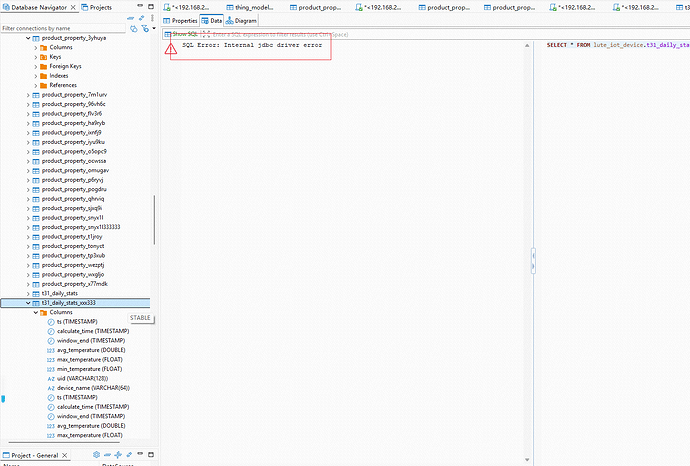Click the calculate_time (TIMESTAMP) clock icon
The width and height of the screenshot is (690, 466).
[51, 331]
